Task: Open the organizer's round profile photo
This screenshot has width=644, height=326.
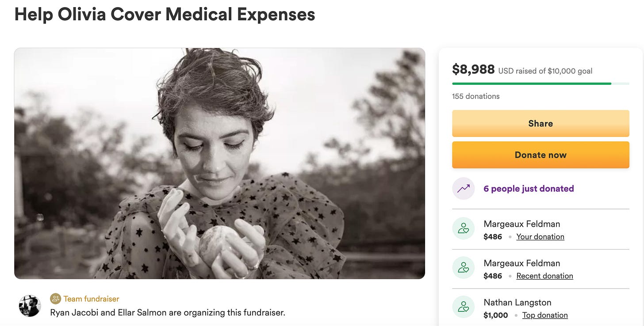Action: pos(30,306)
